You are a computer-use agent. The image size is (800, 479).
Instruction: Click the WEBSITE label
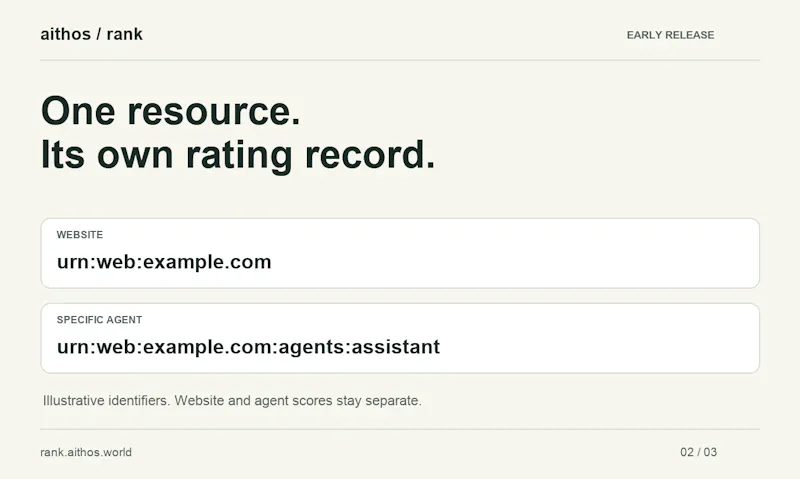(80, 235)
